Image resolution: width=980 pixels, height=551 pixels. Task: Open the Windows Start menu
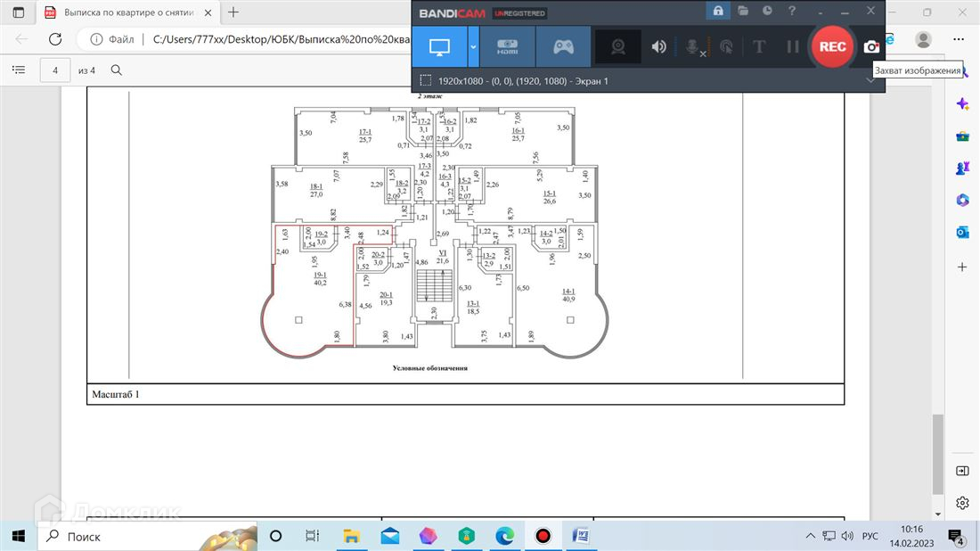tap(19, 536)
